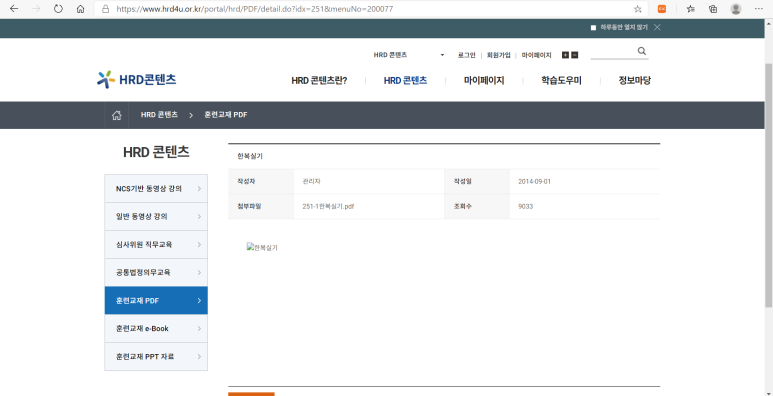This screenshot has height=396, width=773.
Task: Click the HRD 콘텐츠 sidebar heading
Action: [156, 152]
